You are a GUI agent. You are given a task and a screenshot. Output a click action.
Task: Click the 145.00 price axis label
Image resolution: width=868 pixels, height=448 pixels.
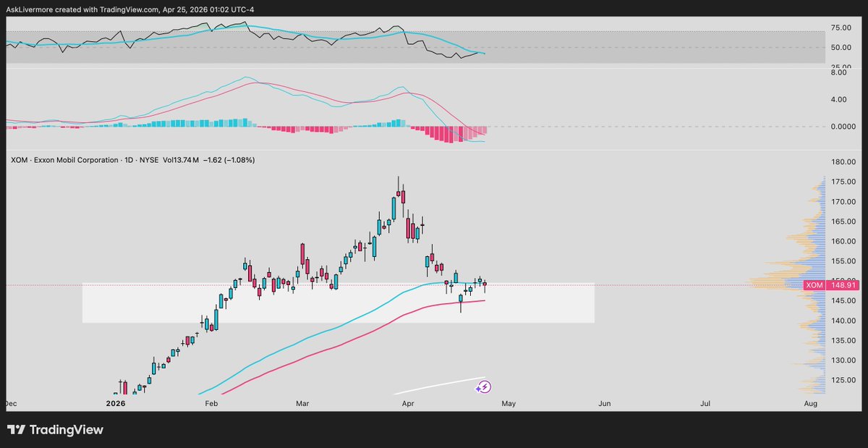click(843, 301)
